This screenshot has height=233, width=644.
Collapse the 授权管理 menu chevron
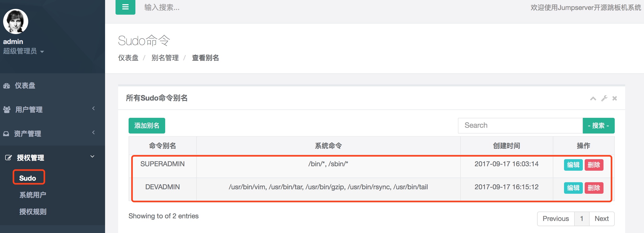coord(92,157)
